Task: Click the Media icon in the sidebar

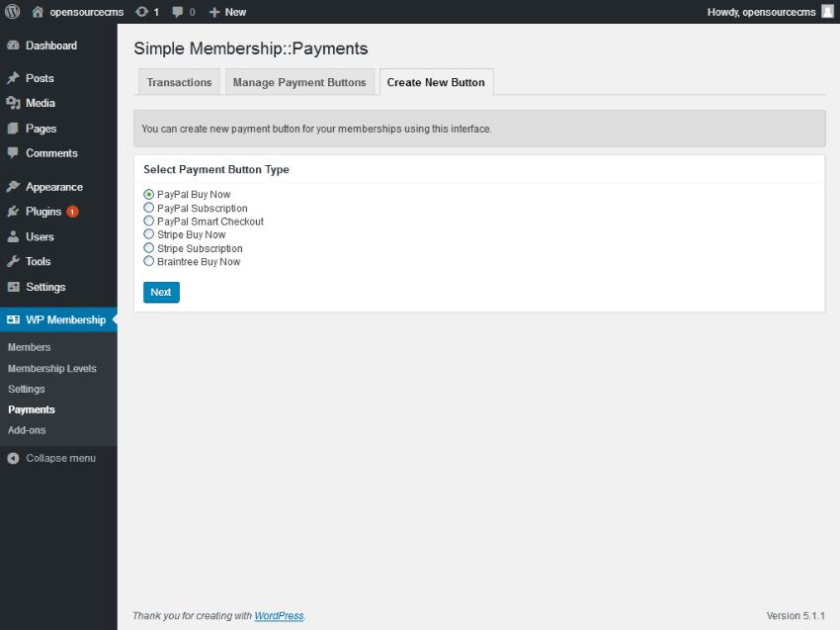Action: [x=14, y=103]
